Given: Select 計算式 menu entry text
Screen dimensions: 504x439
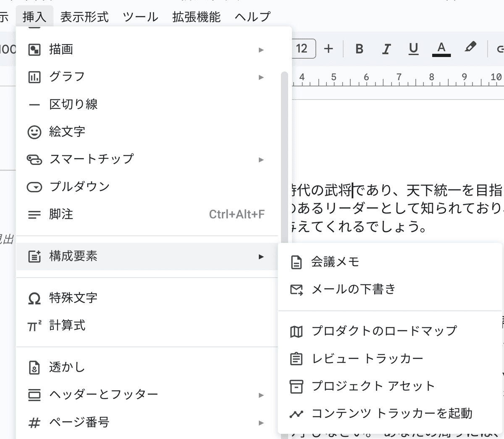Looking at the screenshot, I should [67, 325].
